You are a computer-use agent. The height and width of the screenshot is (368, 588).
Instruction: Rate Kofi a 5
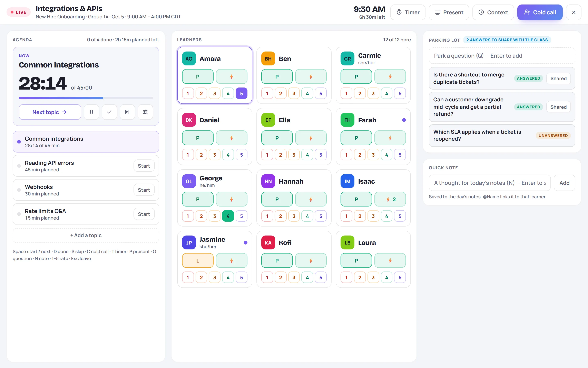click(321, 277)
